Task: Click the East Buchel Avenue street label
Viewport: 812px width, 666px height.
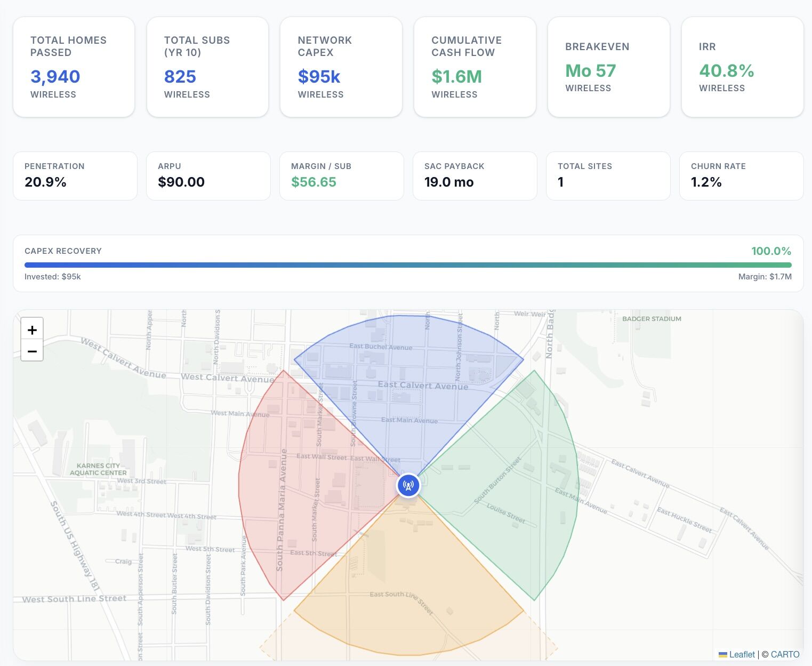Action: click(381, 347)
